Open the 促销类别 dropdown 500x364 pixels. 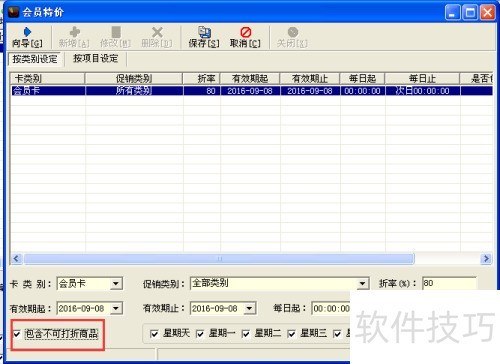[362, 284]
